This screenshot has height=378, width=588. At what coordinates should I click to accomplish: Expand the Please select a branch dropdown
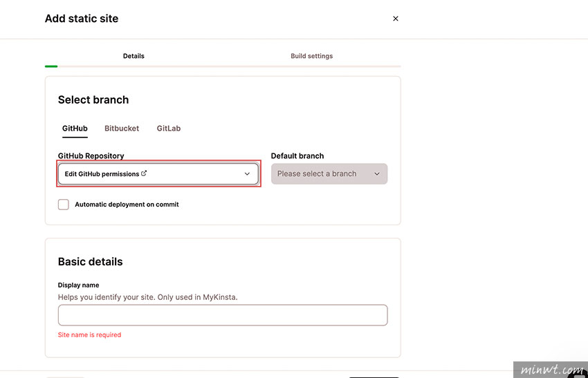329,174
